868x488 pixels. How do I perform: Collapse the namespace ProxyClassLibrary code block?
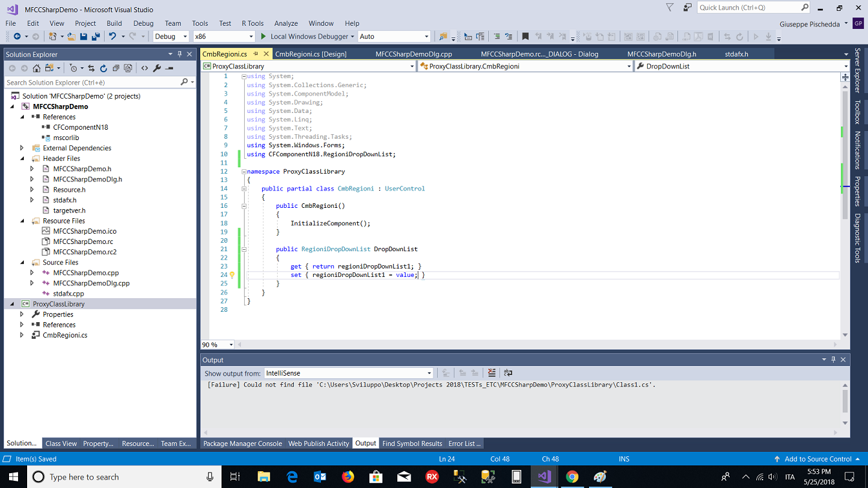tap(244, 172)
